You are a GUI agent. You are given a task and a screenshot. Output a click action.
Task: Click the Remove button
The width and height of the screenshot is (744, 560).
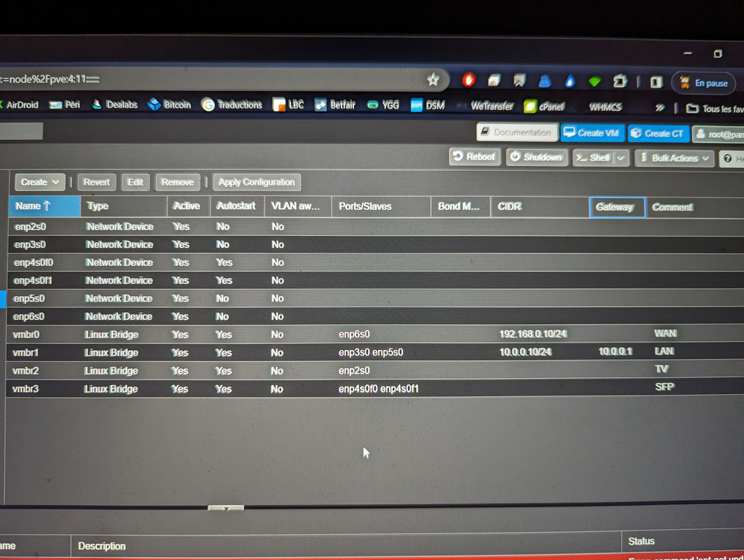pos(178,182)
